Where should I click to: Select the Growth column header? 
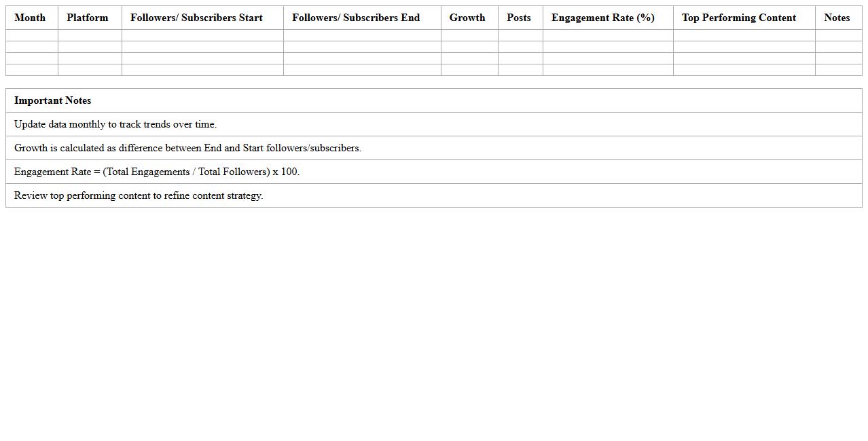click(467, 18)
